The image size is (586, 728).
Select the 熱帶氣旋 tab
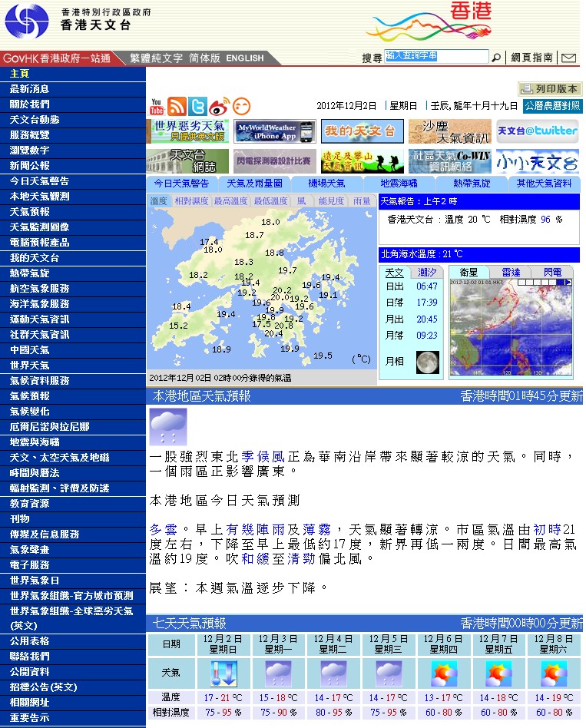pyautogui.click(x=472, y=184)
